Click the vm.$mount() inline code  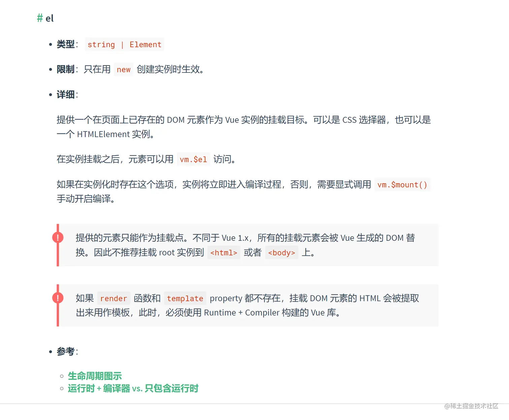[x=402, y=185]
